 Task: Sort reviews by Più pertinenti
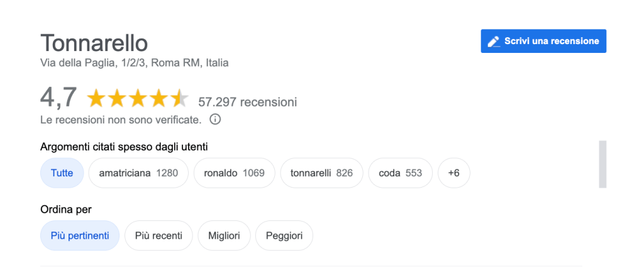point(80,236)
